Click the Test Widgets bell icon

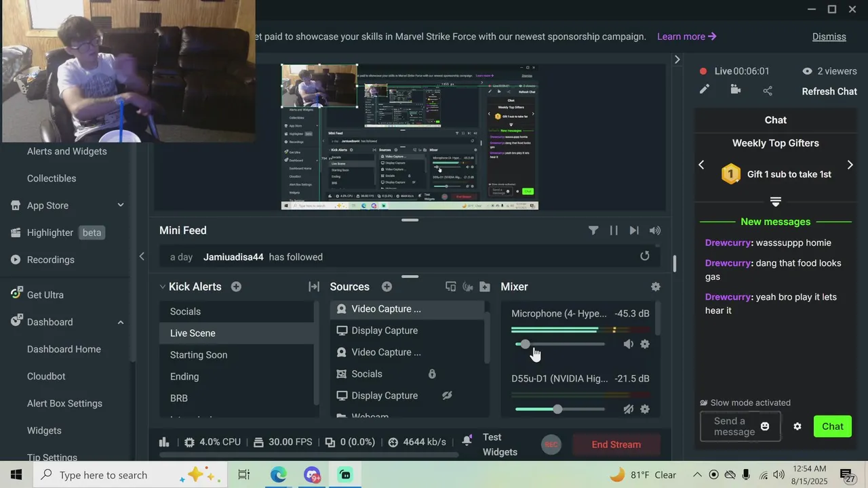(467, 441)
